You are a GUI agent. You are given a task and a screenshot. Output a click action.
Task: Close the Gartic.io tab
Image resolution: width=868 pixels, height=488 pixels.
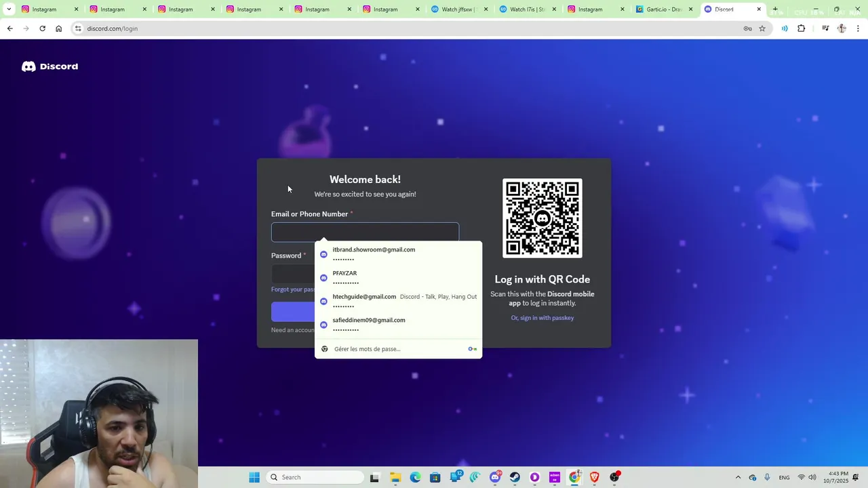click(x=691, y=9)
